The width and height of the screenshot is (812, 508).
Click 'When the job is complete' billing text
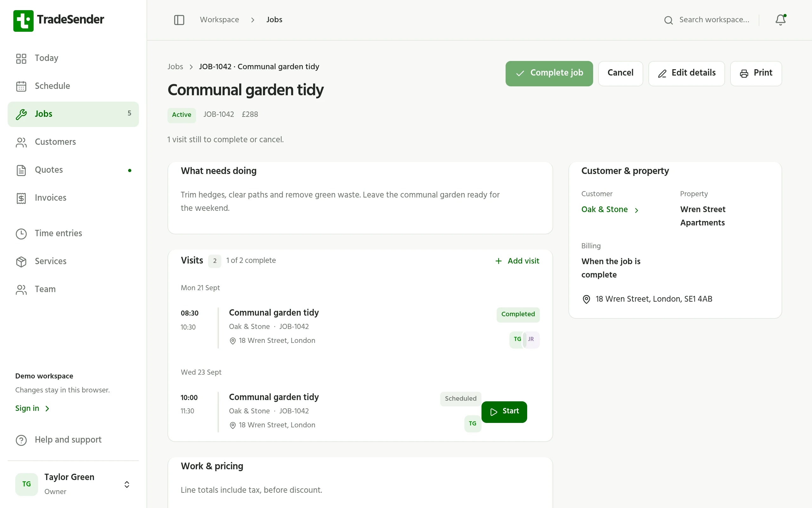(611, 268)
